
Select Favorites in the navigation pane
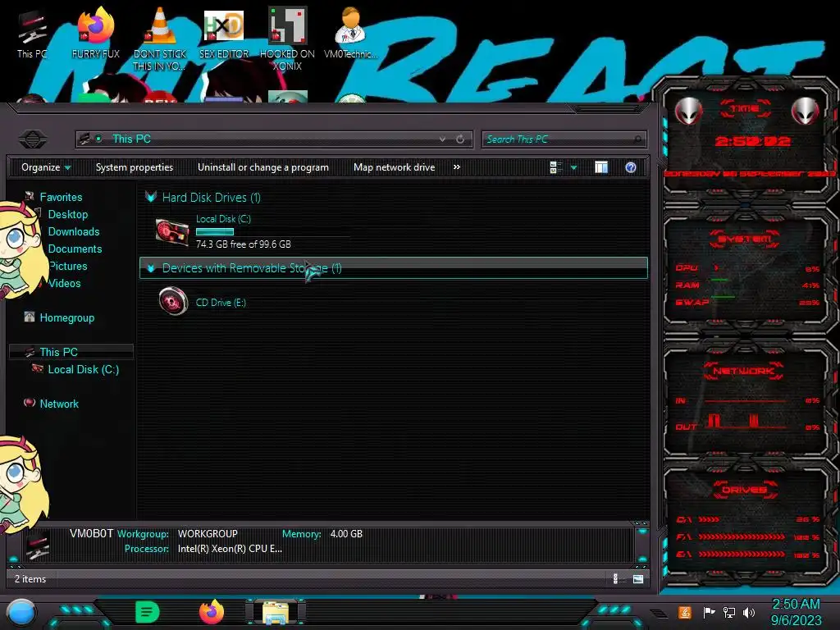(61, 197)
